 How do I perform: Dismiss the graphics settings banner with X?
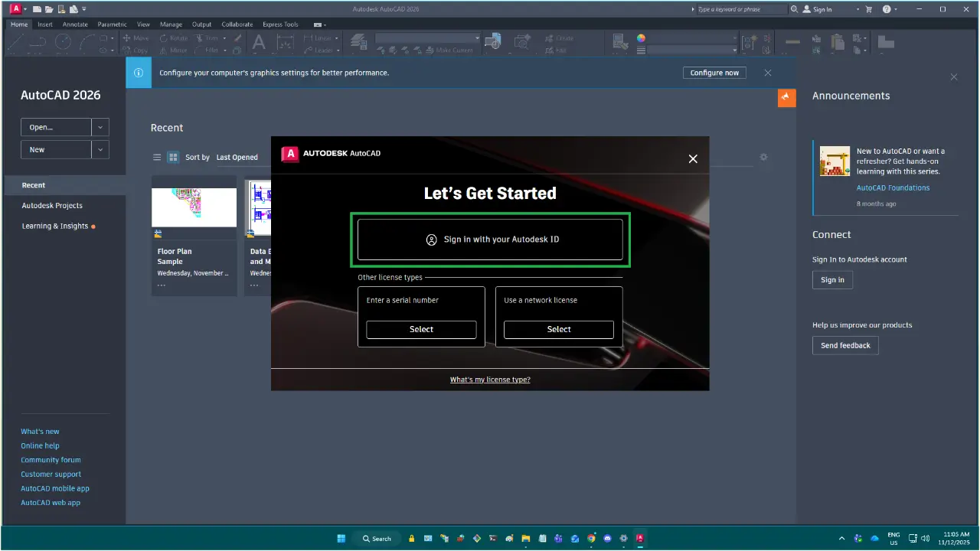click(768, 73)
